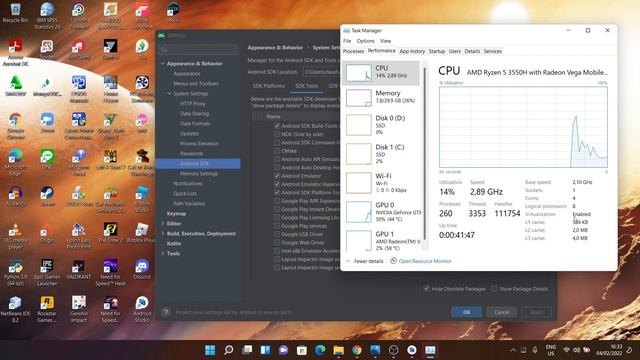The height and width of the screenshot is (360, 640).
Task: Click the Task Manager icon in the taskbar
Action: 430,350
